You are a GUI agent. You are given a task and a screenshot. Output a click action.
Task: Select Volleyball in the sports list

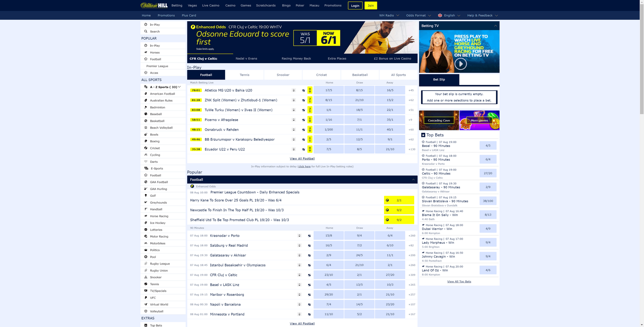[163, 311]
